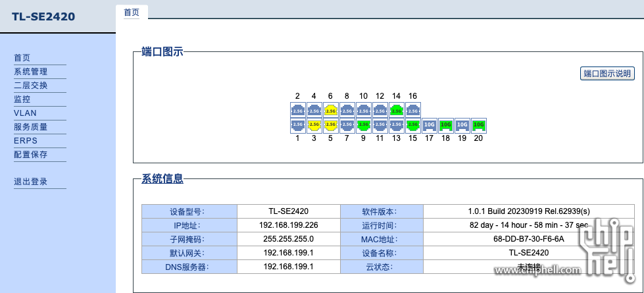This screenshot has width=644, height=293.
Task: Open ERPS menu item
Action: 26,140
